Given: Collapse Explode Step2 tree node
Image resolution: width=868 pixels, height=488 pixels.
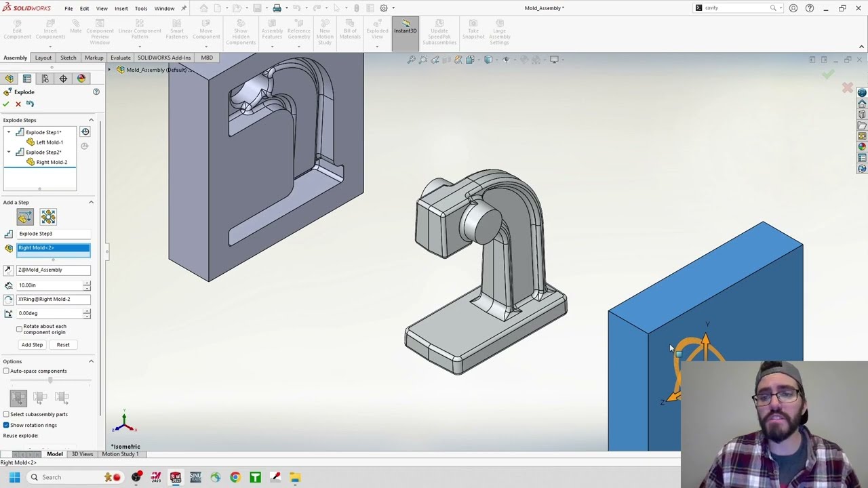Looking at the screenshot, I should (x=9, y=152).
